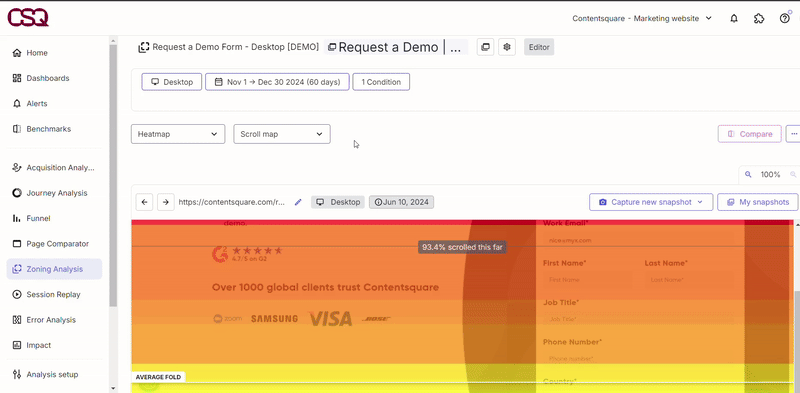The height and width of the screenshot is (393, 800).
Task: Expand the Heatmap dropdown
Action: point(178,134)
